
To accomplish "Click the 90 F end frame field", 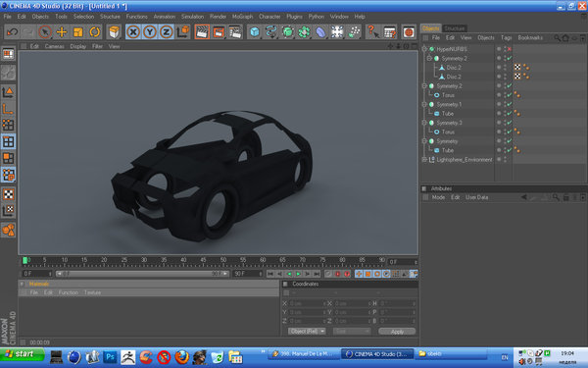I will tap(248, 274).
